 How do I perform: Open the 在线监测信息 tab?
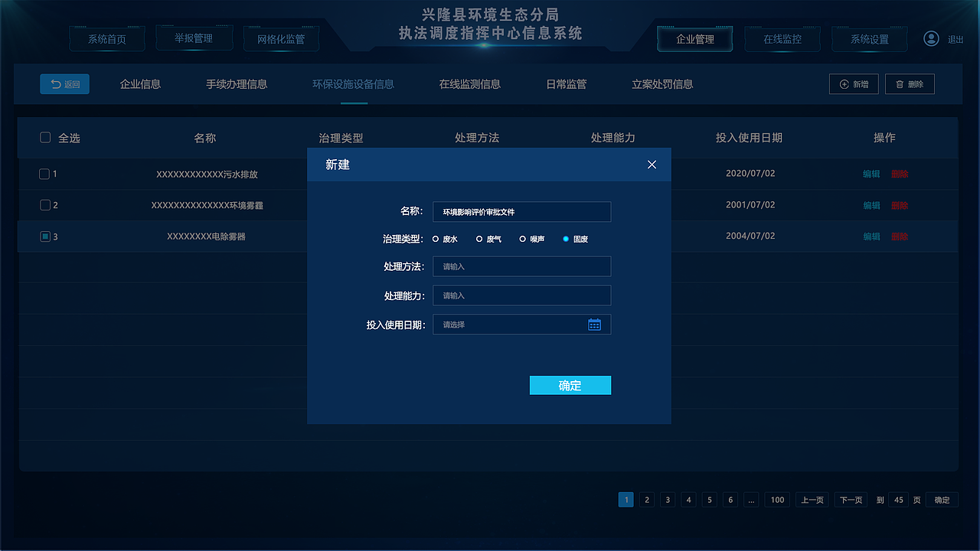(470, 84)
